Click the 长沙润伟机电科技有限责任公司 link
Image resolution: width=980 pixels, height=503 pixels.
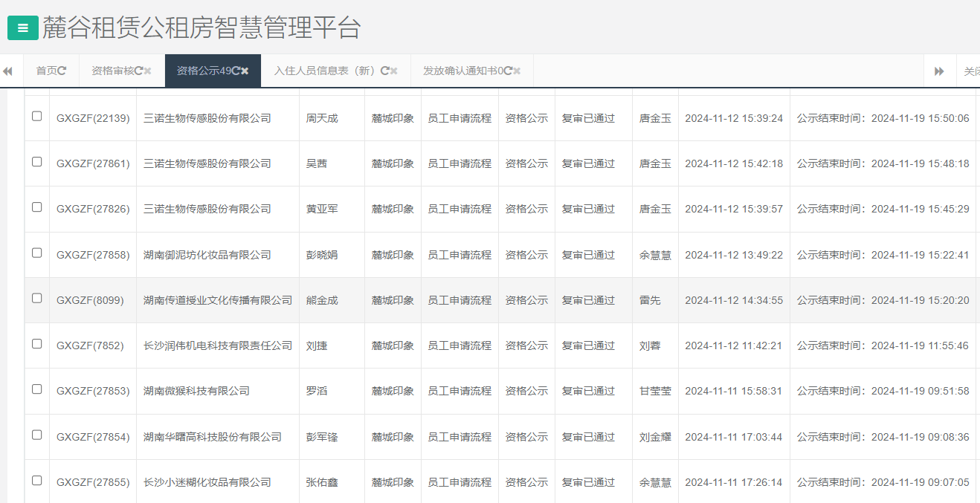click(217, 345)
